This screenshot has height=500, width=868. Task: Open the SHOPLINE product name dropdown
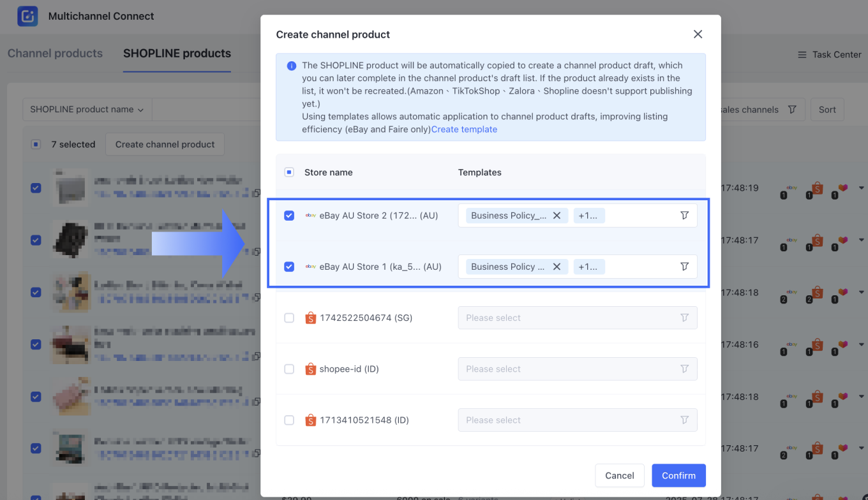click(86, 109)
